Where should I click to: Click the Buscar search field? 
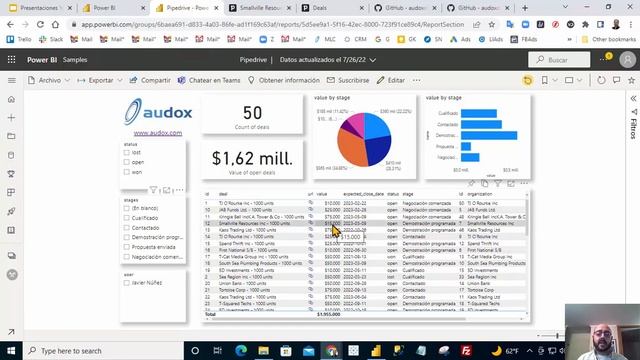(x=559, y=60)
